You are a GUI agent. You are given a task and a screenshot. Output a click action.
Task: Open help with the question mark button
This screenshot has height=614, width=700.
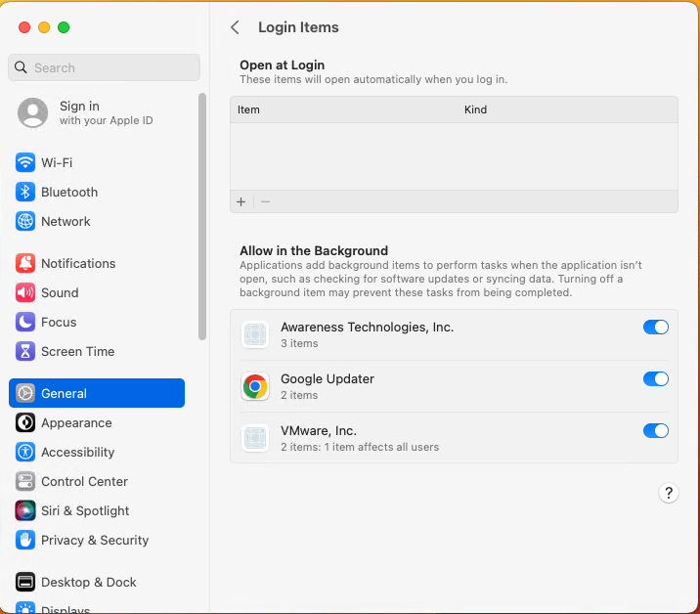coord(669,493)
